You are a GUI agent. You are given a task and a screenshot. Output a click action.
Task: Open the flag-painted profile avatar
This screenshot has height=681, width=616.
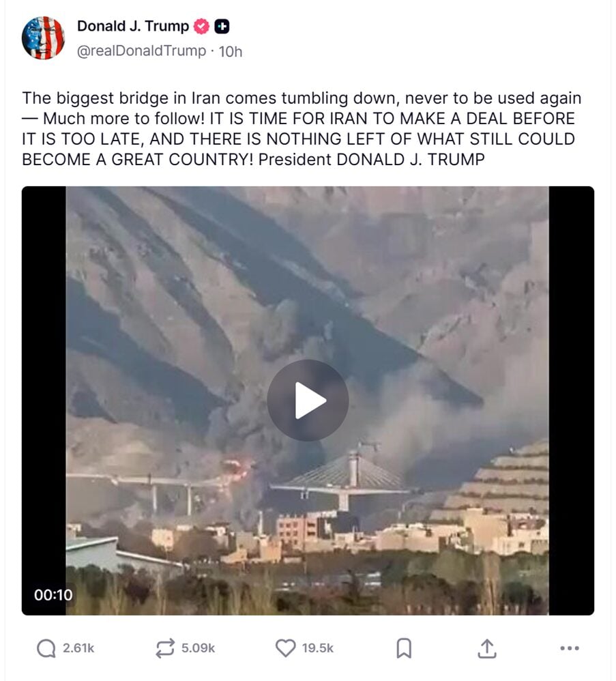[x=43, y=38]
